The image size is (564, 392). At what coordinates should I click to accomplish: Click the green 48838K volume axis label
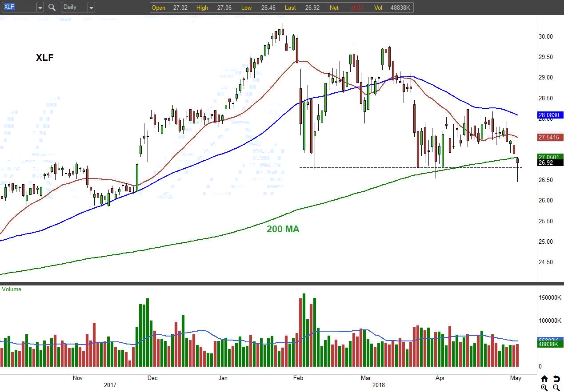click(550, 344)
